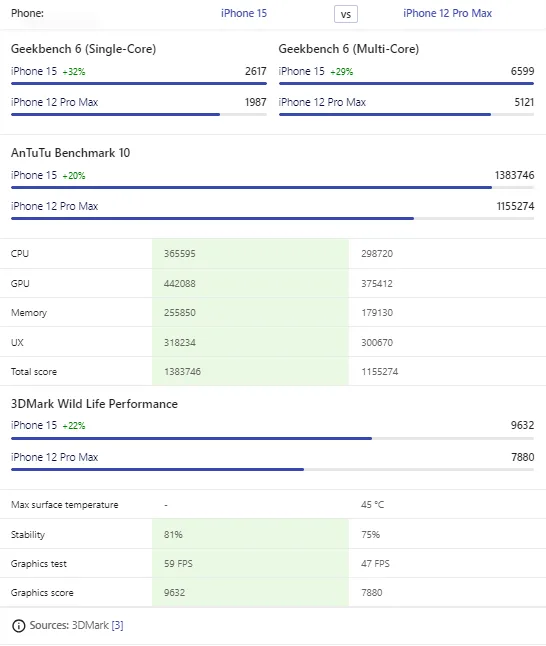
Task: Select 3DMark bar score 9632
Action: (523, 425)
